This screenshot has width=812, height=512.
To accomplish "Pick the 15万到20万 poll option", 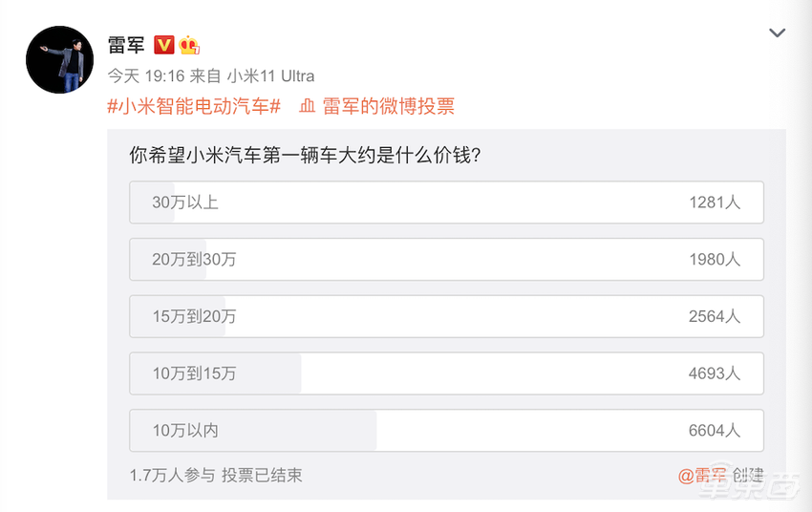I will pyautogui.click(x=446, y=316).
